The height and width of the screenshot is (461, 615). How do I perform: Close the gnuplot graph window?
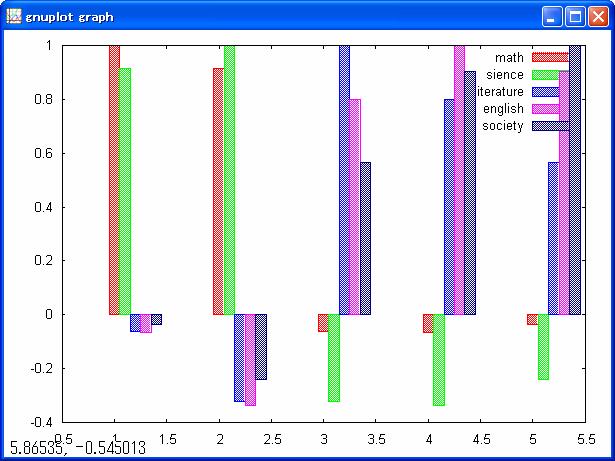click(x=598, y=16)
